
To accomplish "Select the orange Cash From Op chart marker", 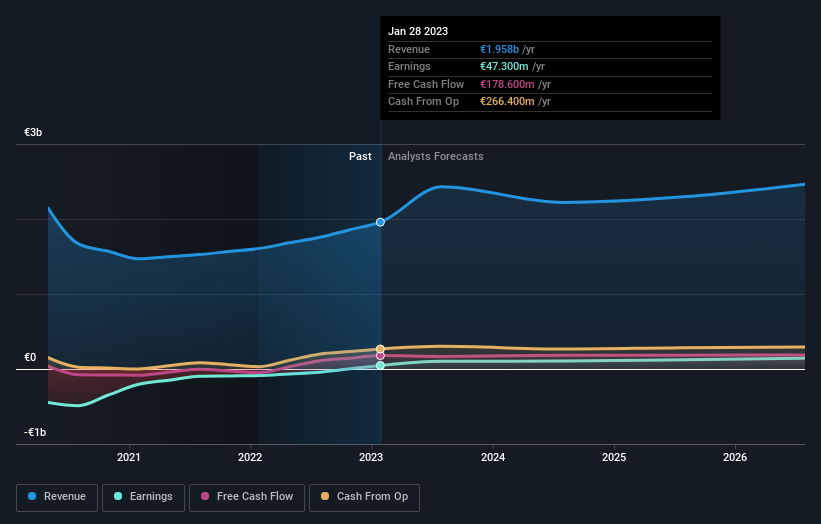I will [381, 349].
